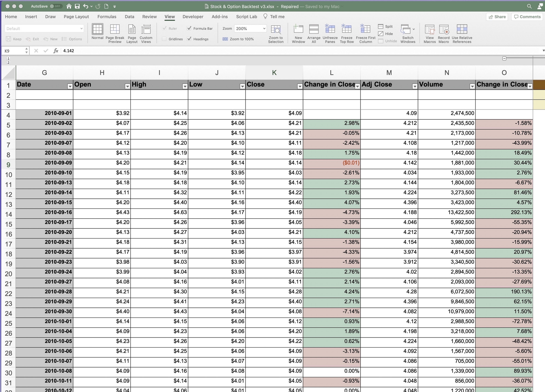This screenshot has width=545, height=392.
Task: Open the High column filter dropdown
Action: [185, 86]
